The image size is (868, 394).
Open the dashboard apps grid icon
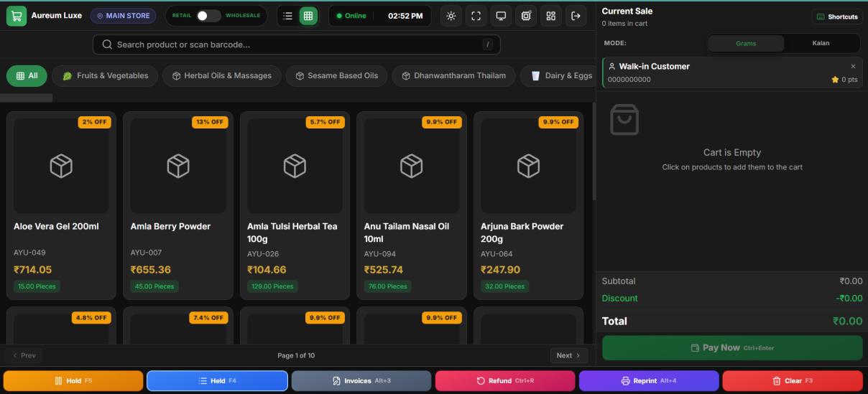coord(550,16)
